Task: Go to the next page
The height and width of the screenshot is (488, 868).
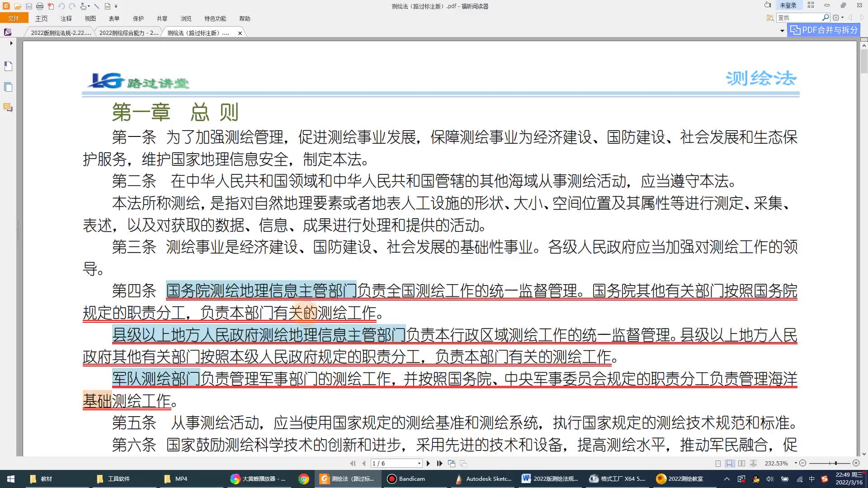Action: point(428,463)
